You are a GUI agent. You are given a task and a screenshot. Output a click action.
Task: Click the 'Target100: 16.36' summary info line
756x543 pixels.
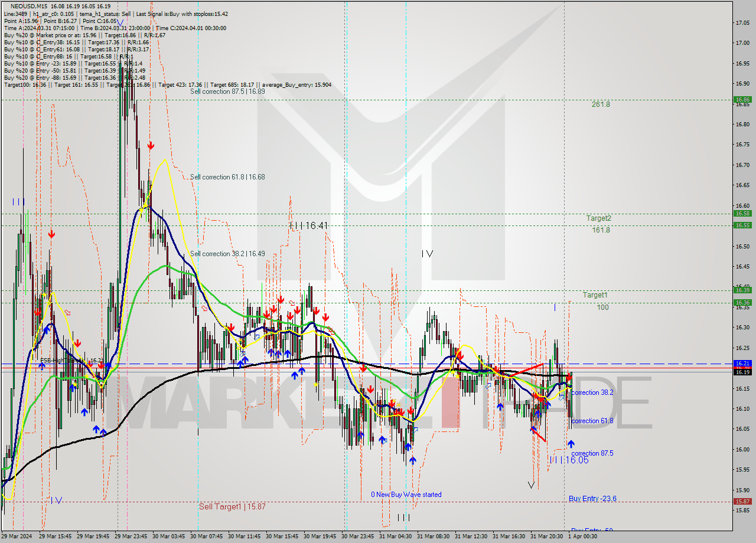168,84
